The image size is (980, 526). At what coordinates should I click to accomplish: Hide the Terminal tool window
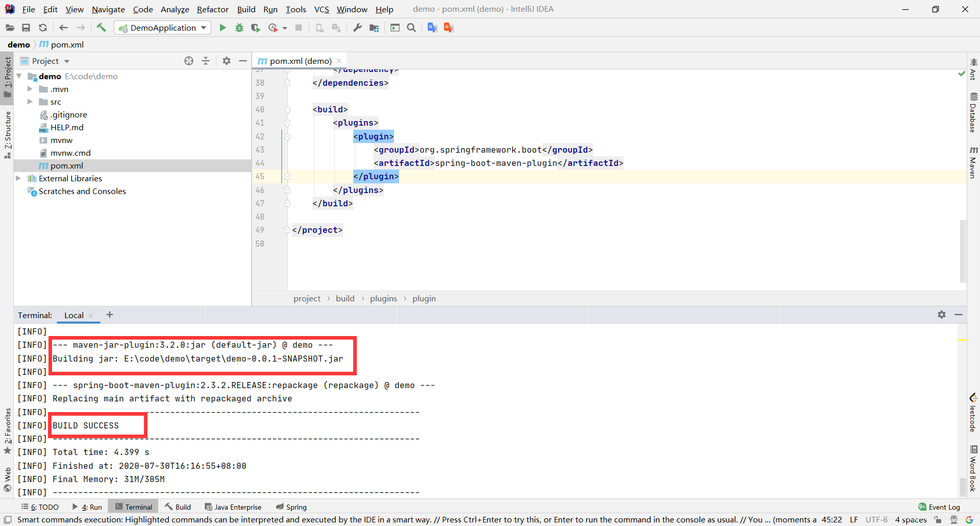(x=959, y=315)
